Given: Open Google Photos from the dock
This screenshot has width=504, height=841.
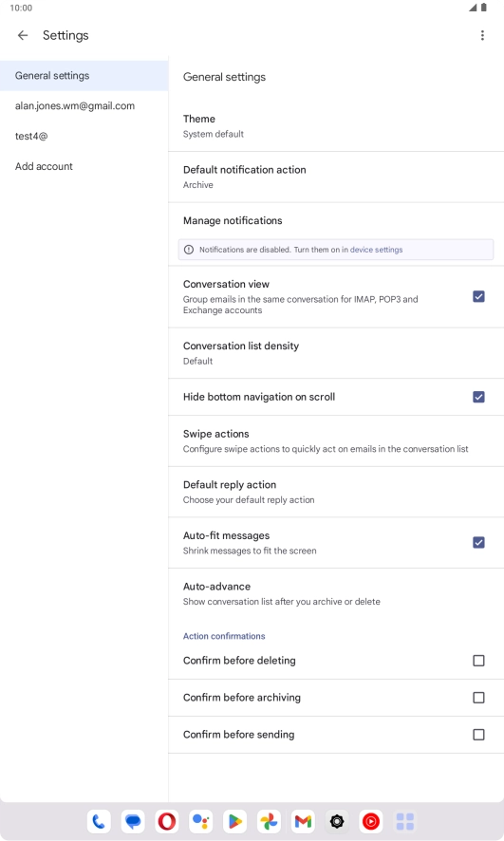Looking at the screenshot, I should [270, 821].
